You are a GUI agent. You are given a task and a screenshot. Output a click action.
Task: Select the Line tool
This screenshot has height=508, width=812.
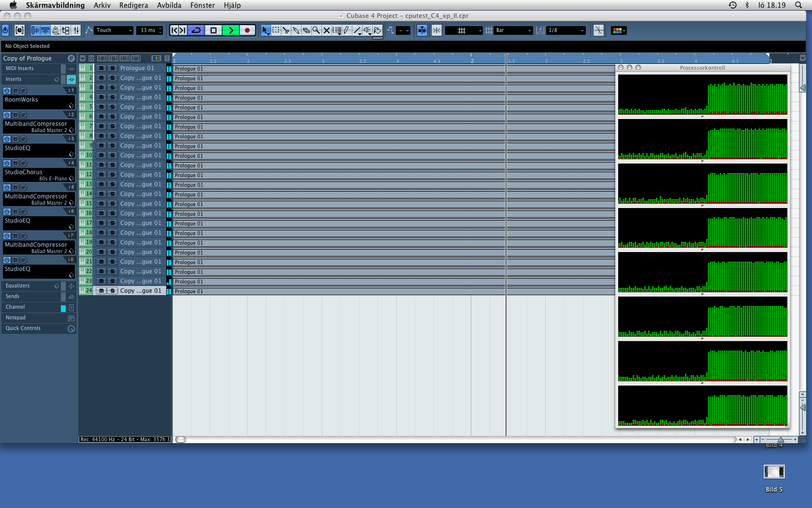click(x=357, y=30)
